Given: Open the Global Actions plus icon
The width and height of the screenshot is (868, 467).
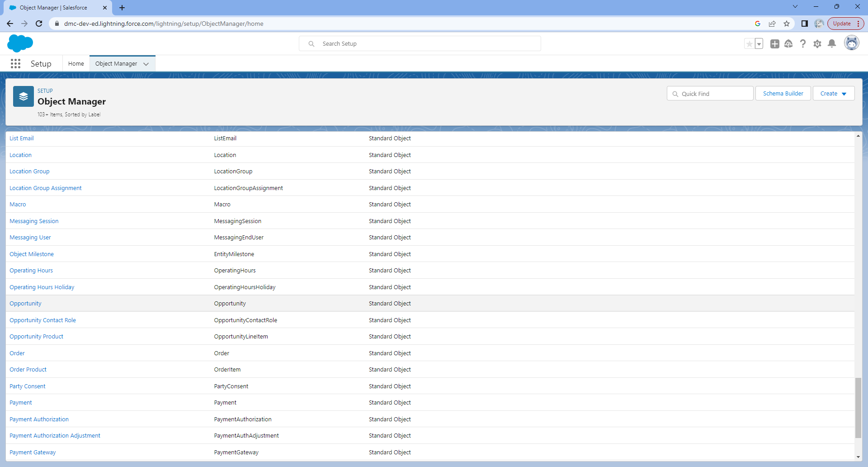Looking at the screenshot, I should [774, 44].
